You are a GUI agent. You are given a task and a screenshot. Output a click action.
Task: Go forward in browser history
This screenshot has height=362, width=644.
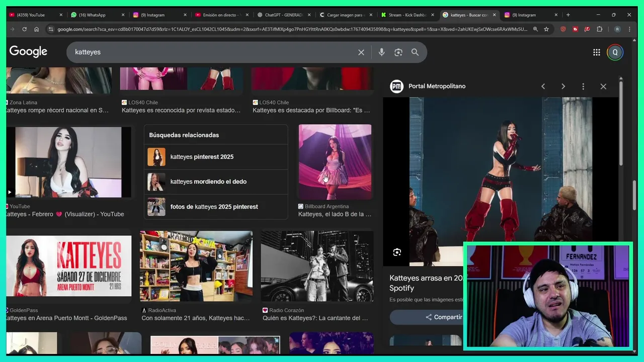(12, 29)
